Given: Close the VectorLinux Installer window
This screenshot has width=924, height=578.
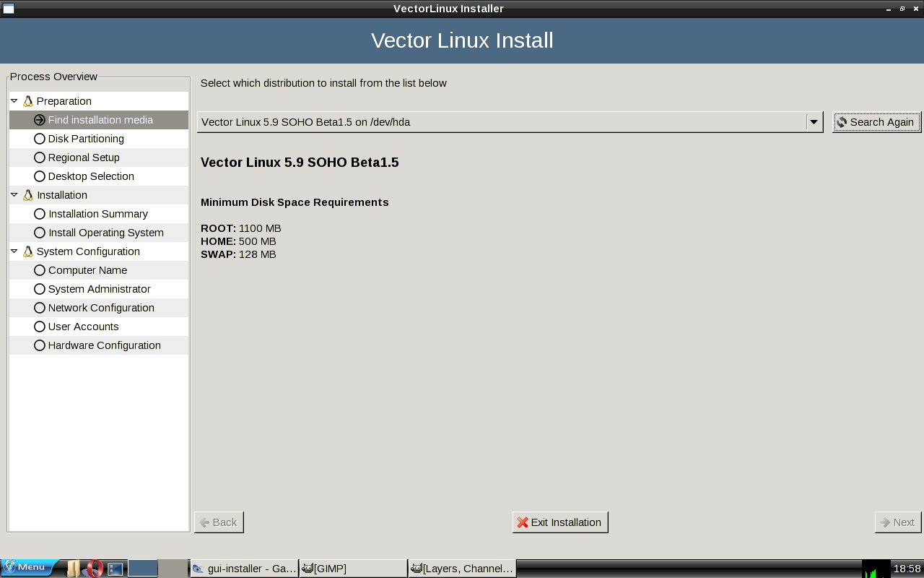Looking at the screenshot, I should (x=915, y=9).
